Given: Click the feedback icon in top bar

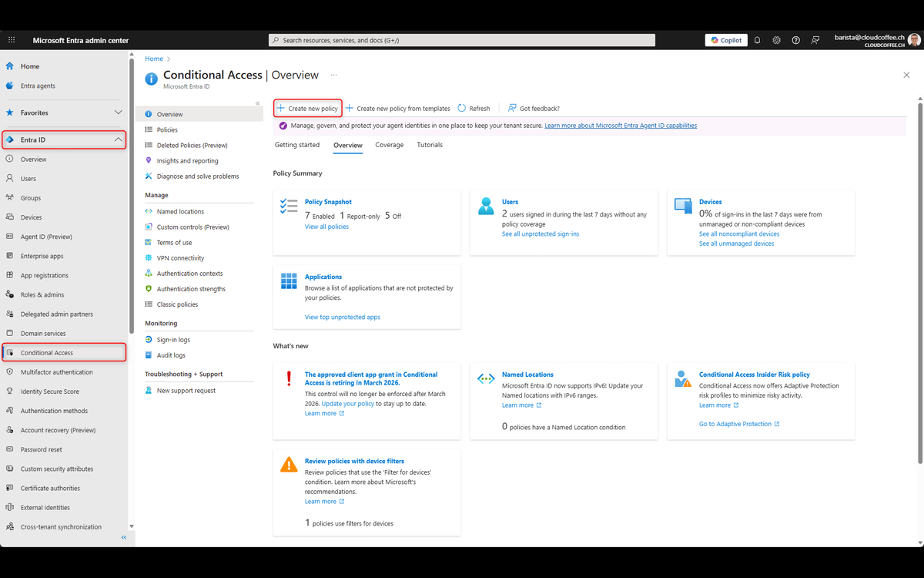Looking at the screenshot, I should (815, 40).
